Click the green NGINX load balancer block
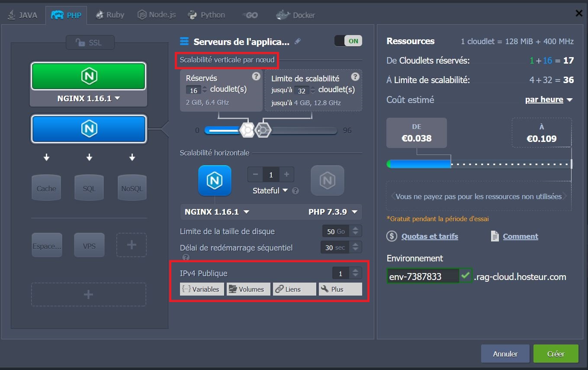The width and height of the screenshot is (588, 370). 88,77
